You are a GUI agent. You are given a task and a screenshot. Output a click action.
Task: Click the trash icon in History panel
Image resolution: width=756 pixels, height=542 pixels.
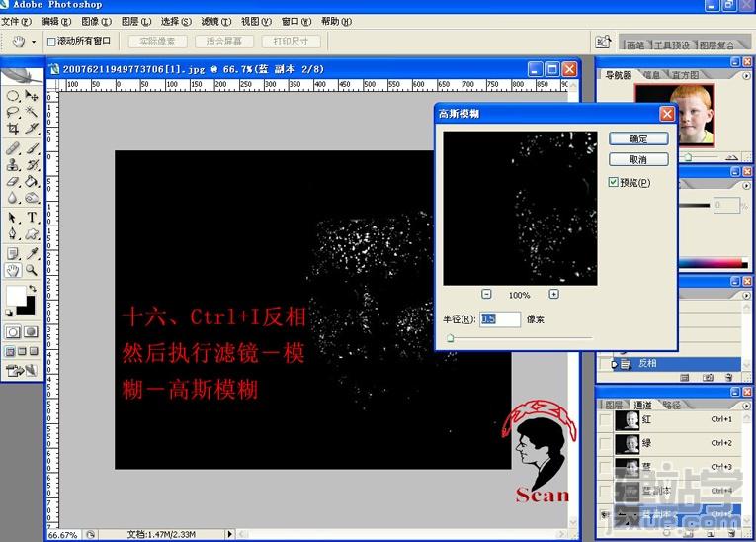(x=729, y=378)
